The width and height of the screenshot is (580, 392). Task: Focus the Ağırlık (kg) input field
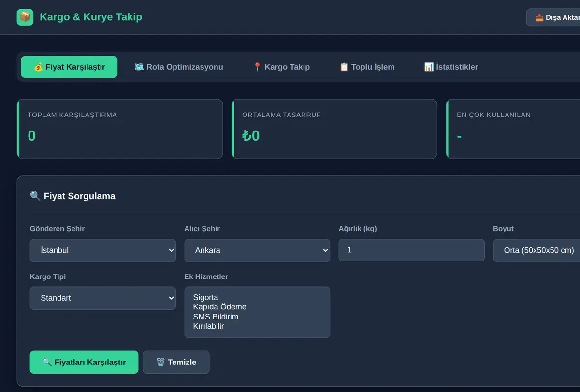[412, 250]
